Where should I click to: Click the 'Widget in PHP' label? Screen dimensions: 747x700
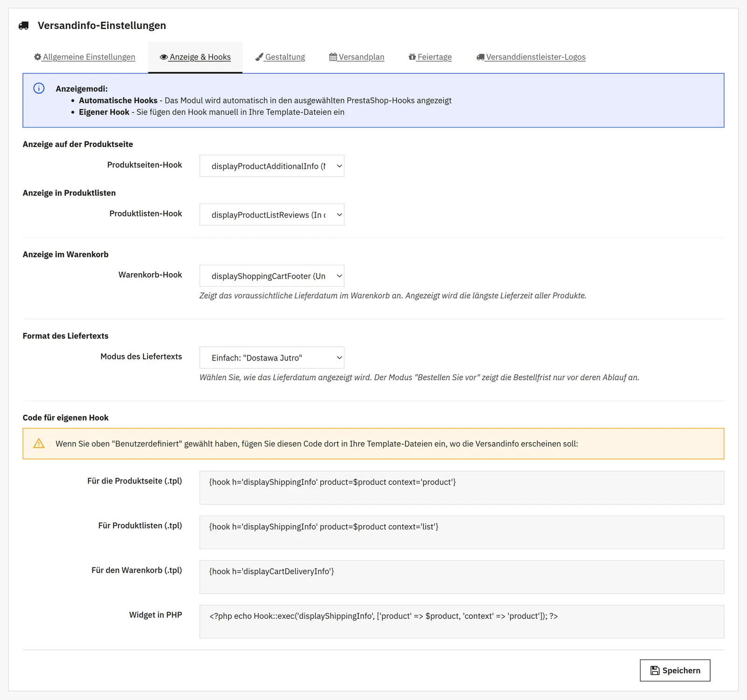pos(155,615)
